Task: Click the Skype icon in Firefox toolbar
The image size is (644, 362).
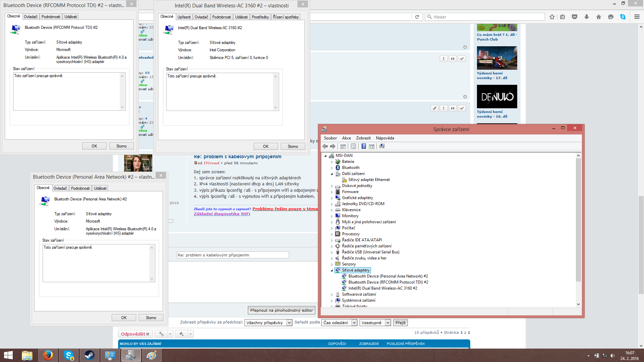Action: coord(623,17)
